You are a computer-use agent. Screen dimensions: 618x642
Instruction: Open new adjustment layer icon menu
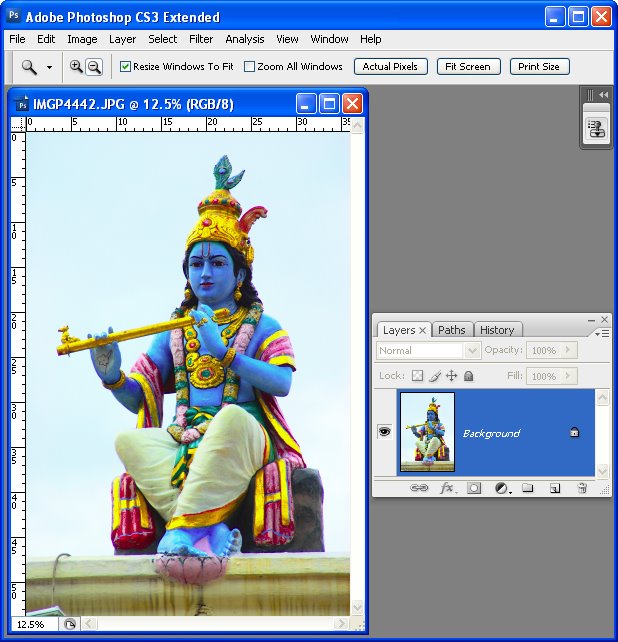(503, 488)
